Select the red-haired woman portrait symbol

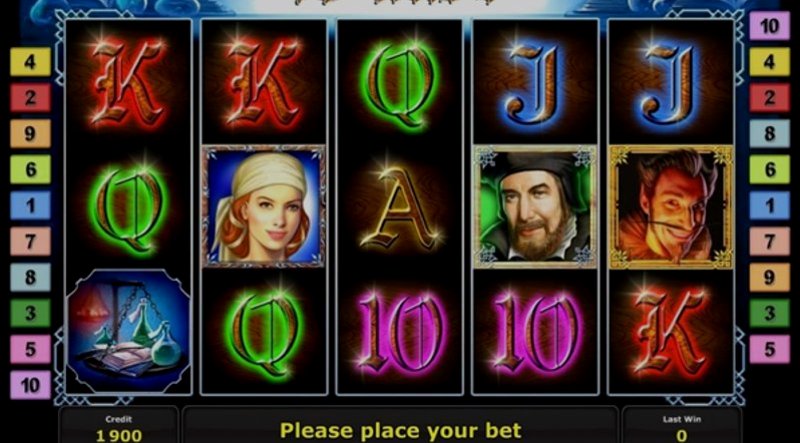tap(264, 206)
